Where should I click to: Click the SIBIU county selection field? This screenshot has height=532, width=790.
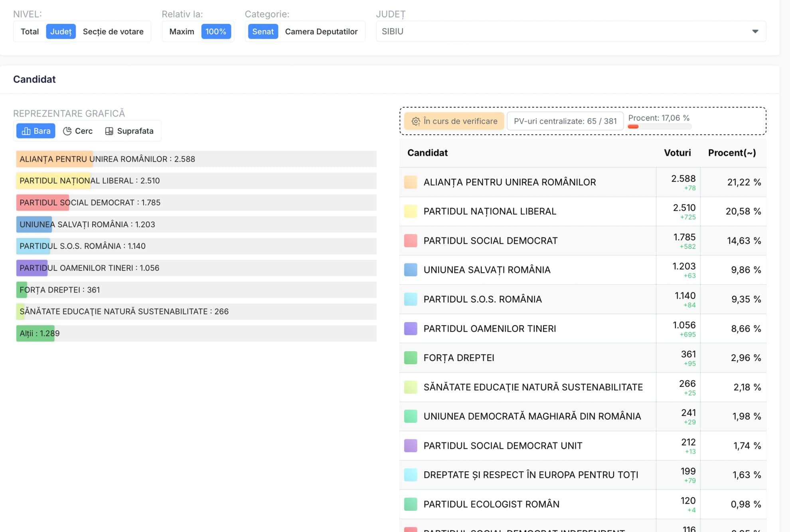click(571, 32)
